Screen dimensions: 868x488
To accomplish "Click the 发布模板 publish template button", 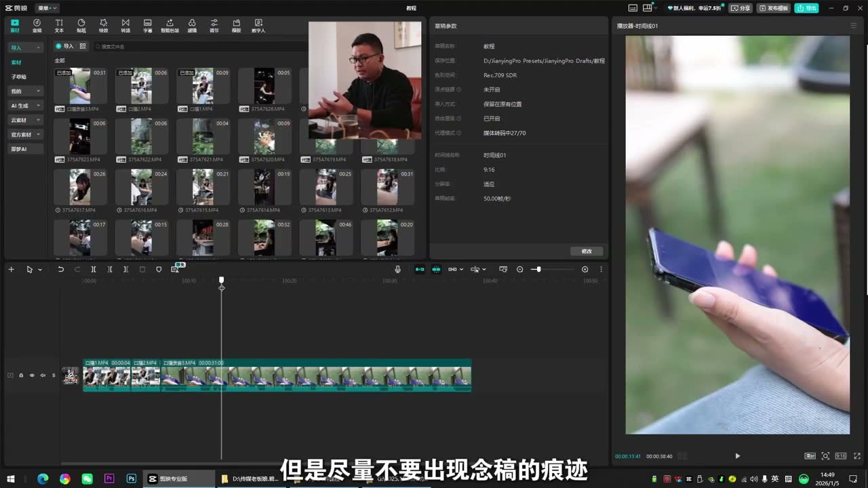I will tap(774, 8).
